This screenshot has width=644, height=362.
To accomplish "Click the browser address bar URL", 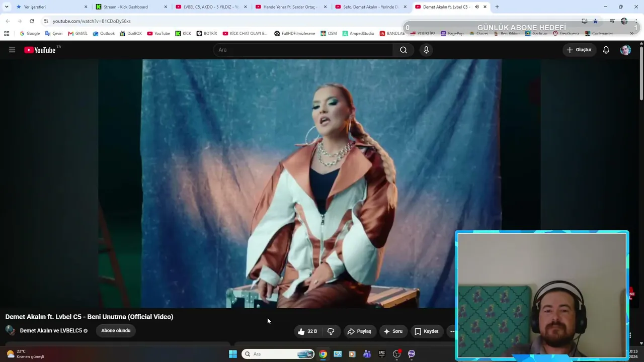I will click(x=92, y=21).
